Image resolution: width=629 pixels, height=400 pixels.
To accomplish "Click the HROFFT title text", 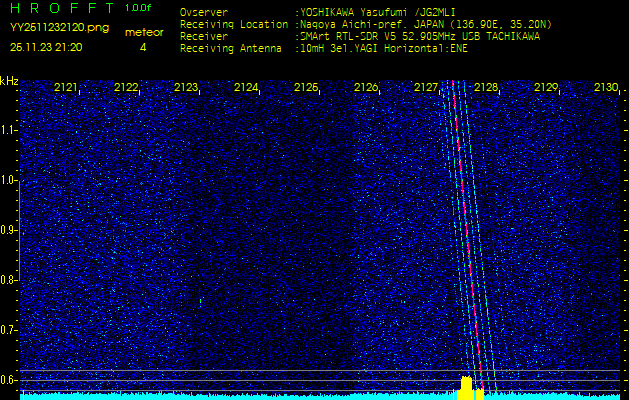I will click(x=60, y=9).
